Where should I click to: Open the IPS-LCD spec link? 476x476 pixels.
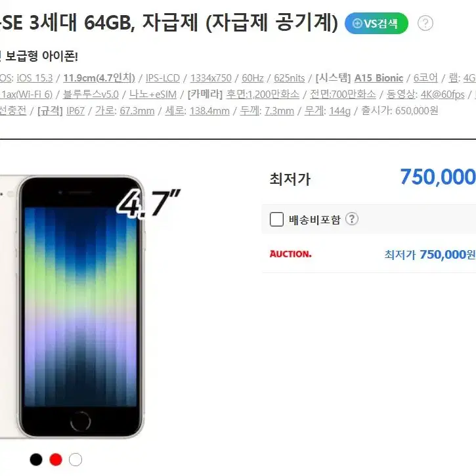pos(163,78)
